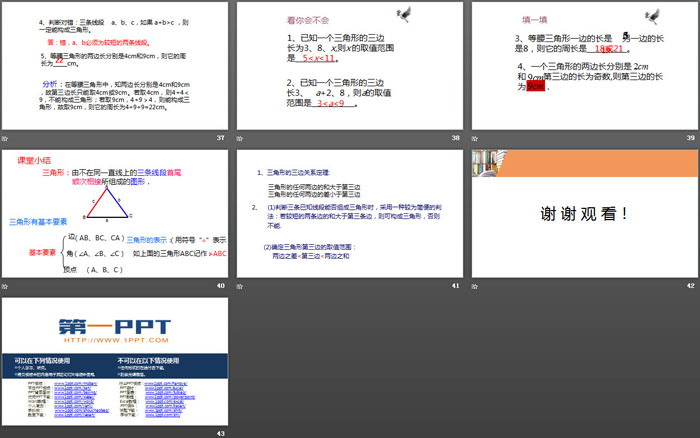The height and width of the screenshot is (438, 700).
Task: Click the 第一PPT logo on slide 43
Action: coord(114,329)
